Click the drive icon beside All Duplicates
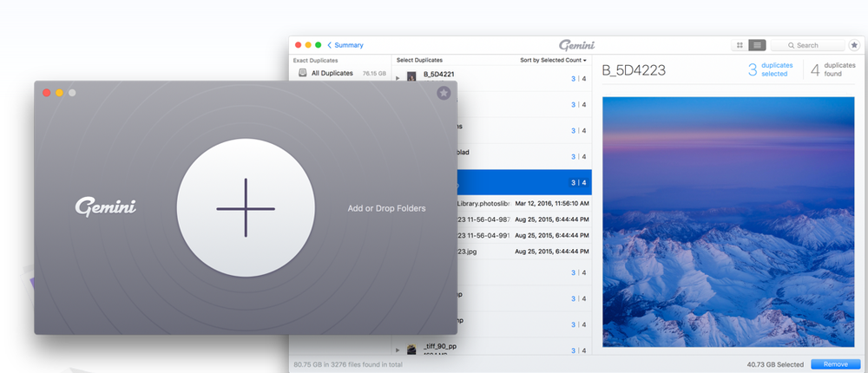Screen dimensions: 868x373 click(302, 73)
